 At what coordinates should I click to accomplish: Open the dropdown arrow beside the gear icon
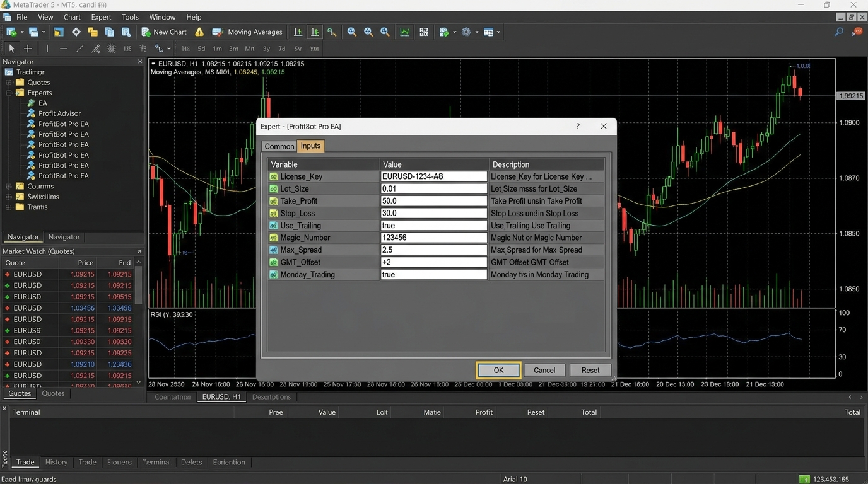(476, 32)
